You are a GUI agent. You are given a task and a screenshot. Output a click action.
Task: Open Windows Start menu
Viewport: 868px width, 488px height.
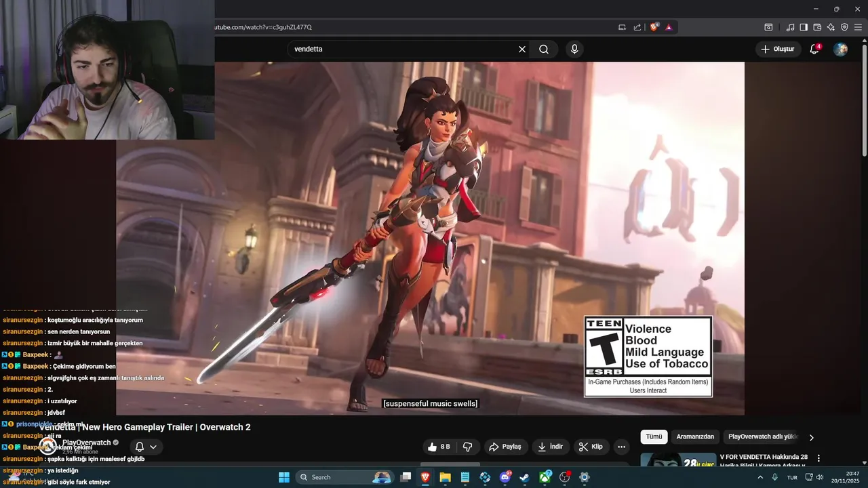[x=284, y=477]
